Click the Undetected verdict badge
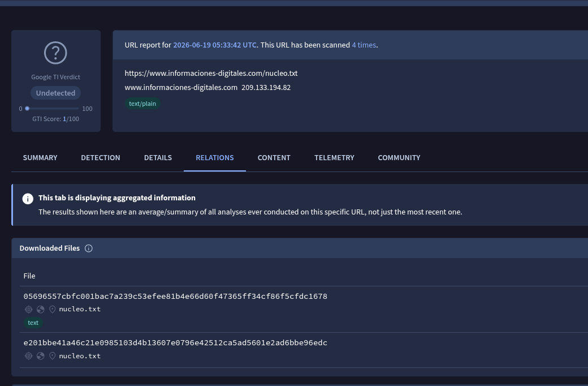 tap(55, 93)
